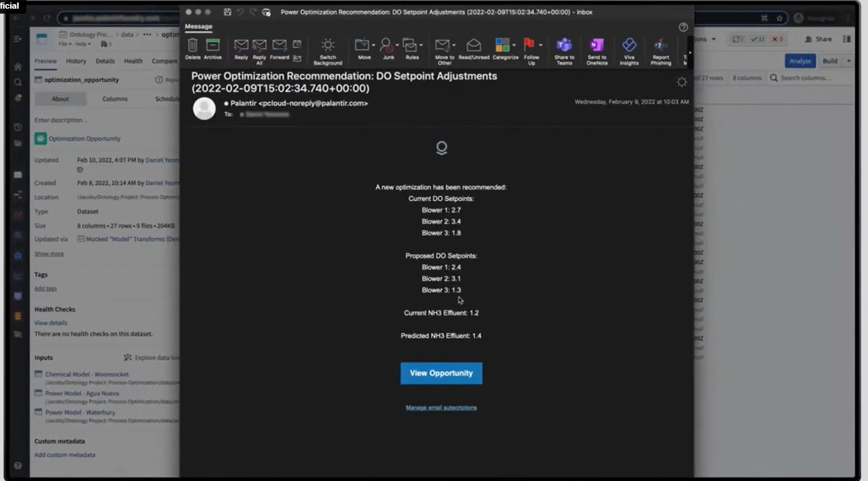Expand the Follow Up flag dropdown
Image resolution: width=868 pixels, height=481 pixels.
541,45
